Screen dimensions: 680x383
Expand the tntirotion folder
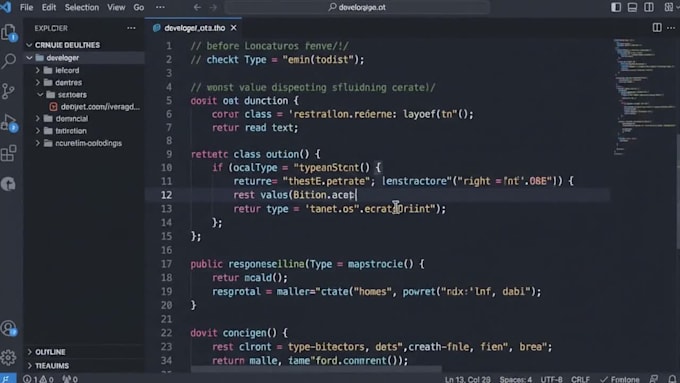pyautogui.click(x=84, y=131)
